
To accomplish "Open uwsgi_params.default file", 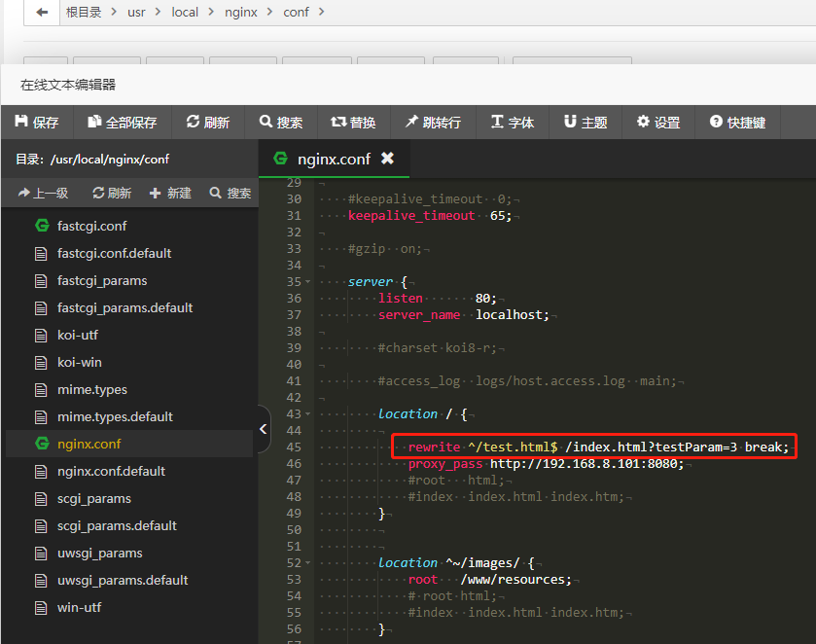I will pyautogui.click(x=129, y=580).
